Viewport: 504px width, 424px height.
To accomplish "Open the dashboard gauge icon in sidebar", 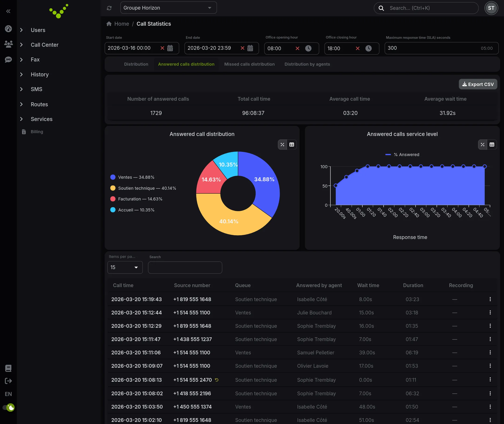I will tap(8, 29).
